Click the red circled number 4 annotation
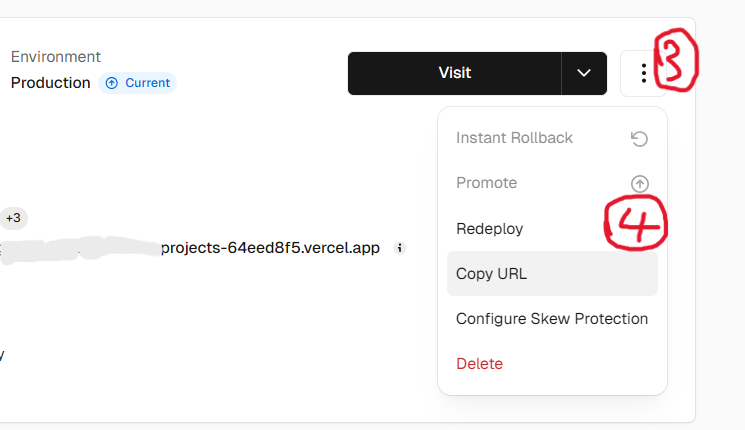The height and width of the screenshot is (430, 745). (x=636, y=223)
